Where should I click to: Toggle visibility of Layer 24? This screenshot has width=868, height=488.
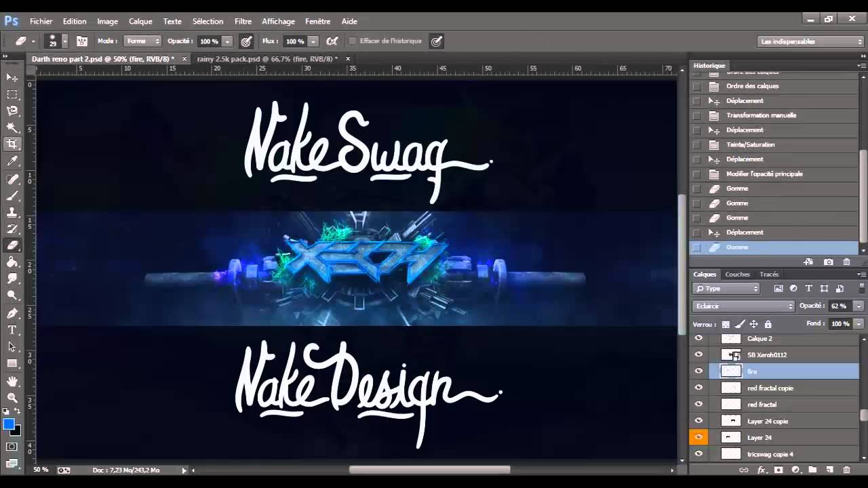698,438
